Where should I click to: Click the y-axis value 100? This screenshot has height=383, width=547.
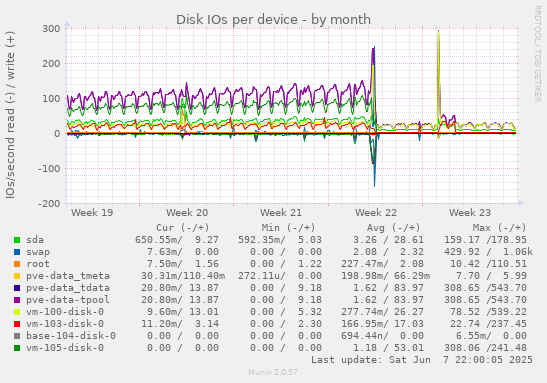(51, 99)
